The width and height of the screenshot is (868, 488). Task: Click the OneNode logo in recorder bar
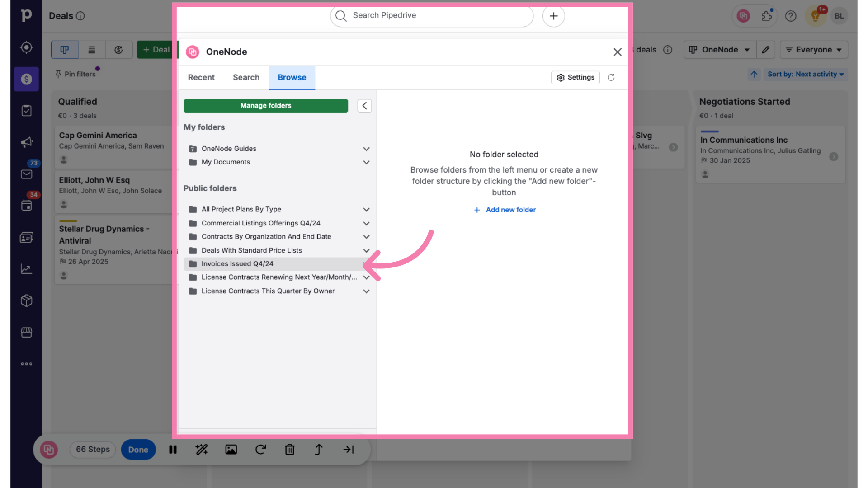tap(49, 450)
